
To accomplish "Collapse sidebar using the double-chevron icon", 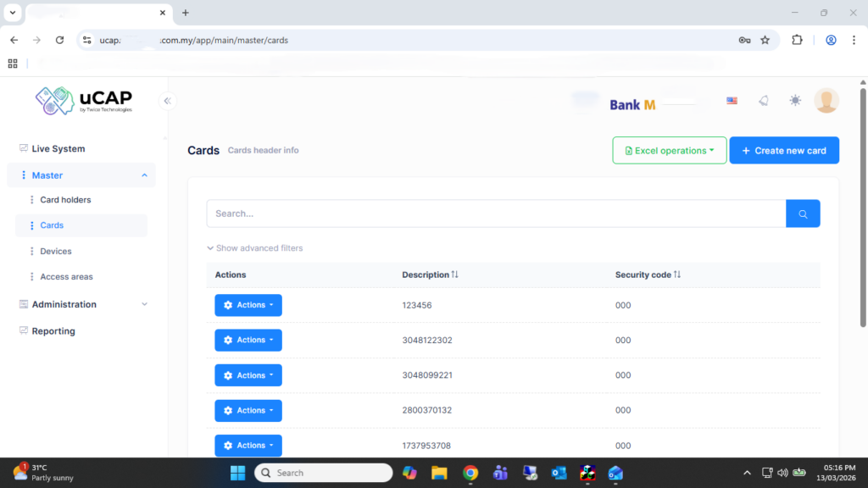I will (x=168, y=101).
